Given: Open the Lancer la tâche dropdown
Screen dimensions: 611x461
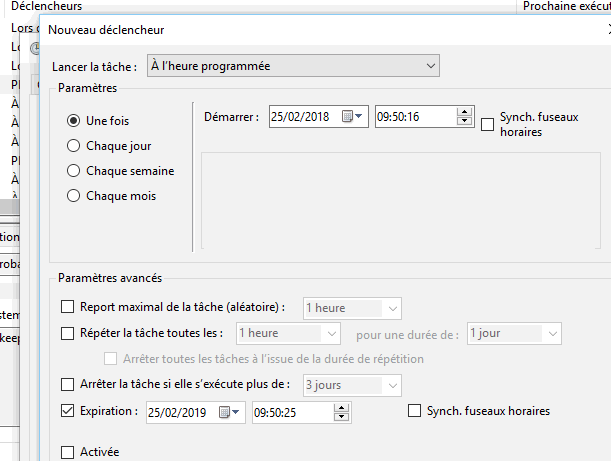Looking at the screenshot, I should 293,66.
